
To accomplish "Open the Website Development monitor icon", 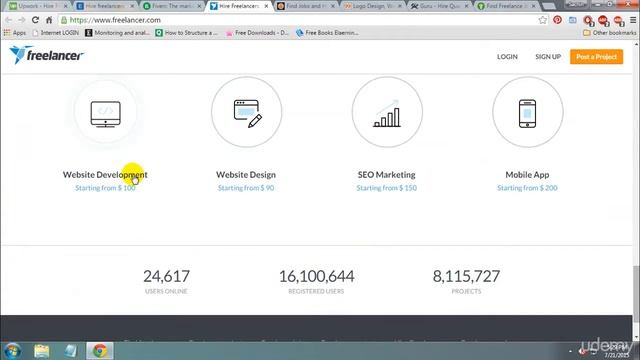I will point(105,114).
